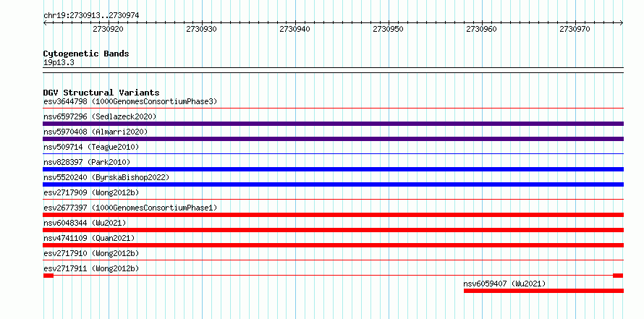
Task: Open variant esv2717909 (Wong2012b) label
Action: coord(91,192)
